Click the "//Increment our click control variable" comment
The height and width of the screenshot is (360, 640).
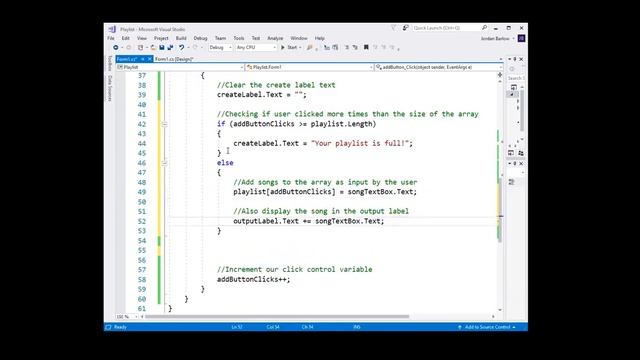(294, 269)
